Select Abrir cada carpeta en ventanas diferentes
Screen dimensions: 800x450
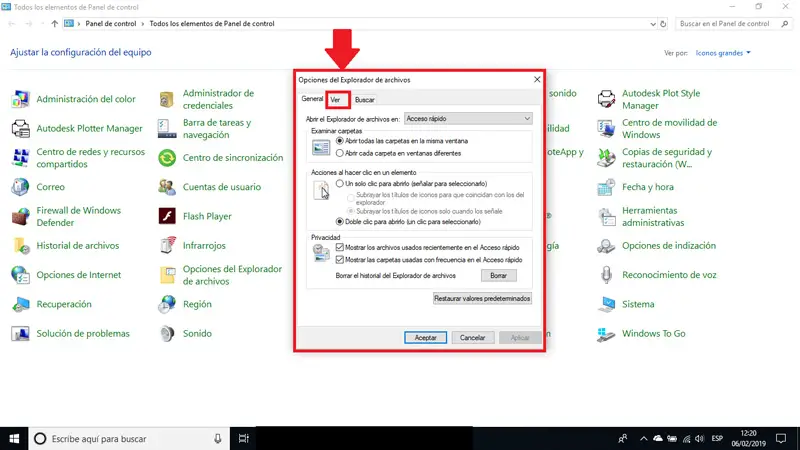340,153
